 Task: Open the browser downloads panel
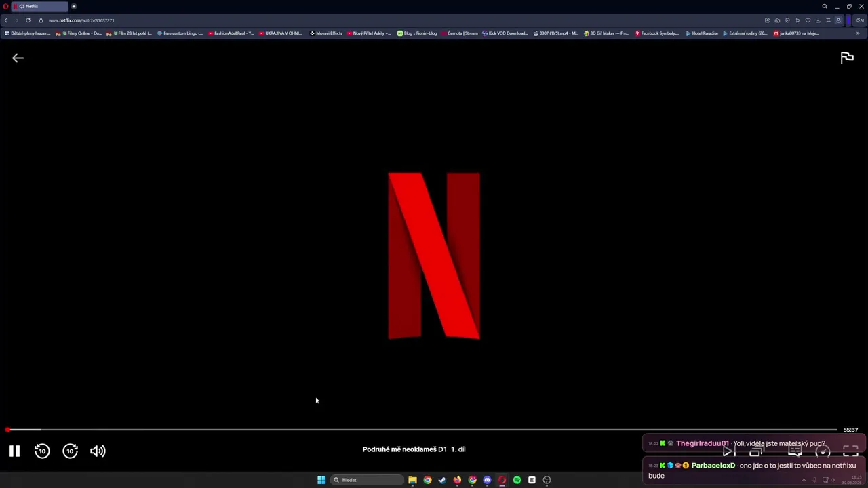click(818, 20)
